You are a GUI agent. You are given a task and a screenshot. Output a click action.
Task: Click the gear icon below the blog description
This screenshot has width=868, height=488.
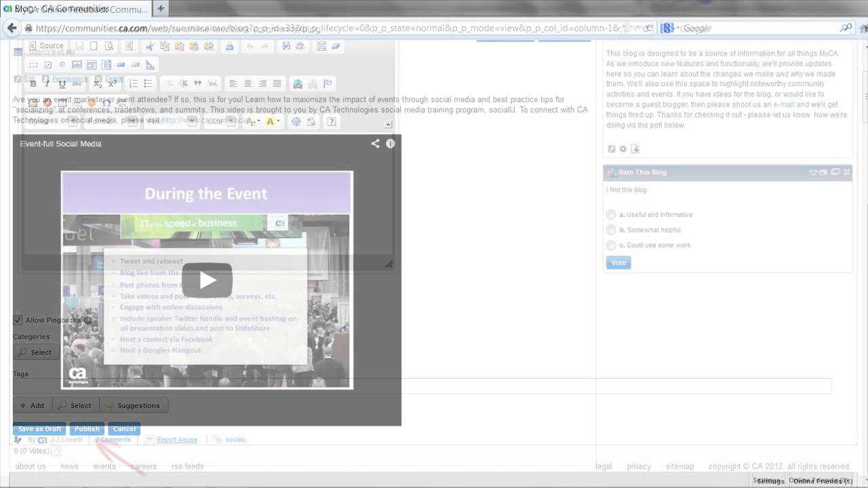623,149
